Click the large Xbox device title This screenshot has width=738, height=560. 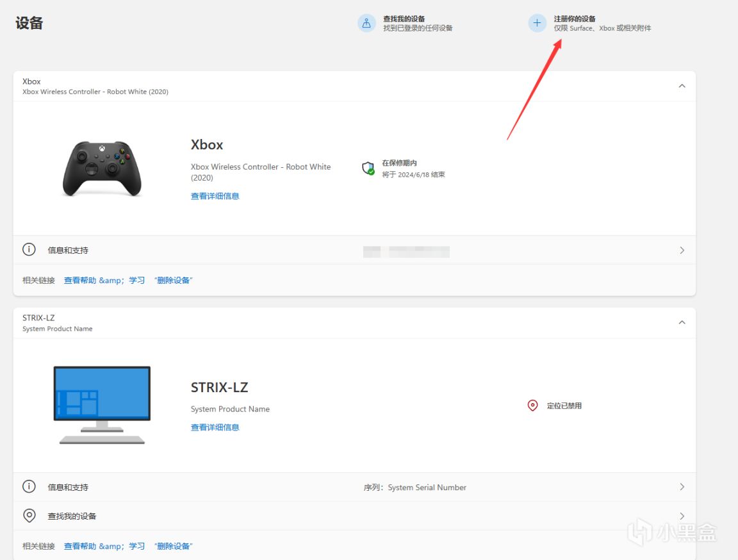point(207,145)
